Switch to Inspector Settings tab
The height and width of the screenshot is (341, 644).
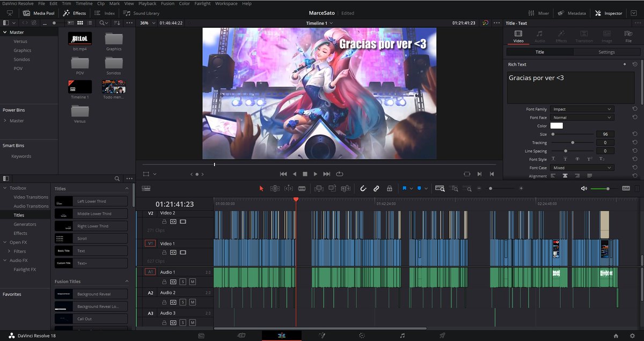pyautogui.click(x=606, y=52)
